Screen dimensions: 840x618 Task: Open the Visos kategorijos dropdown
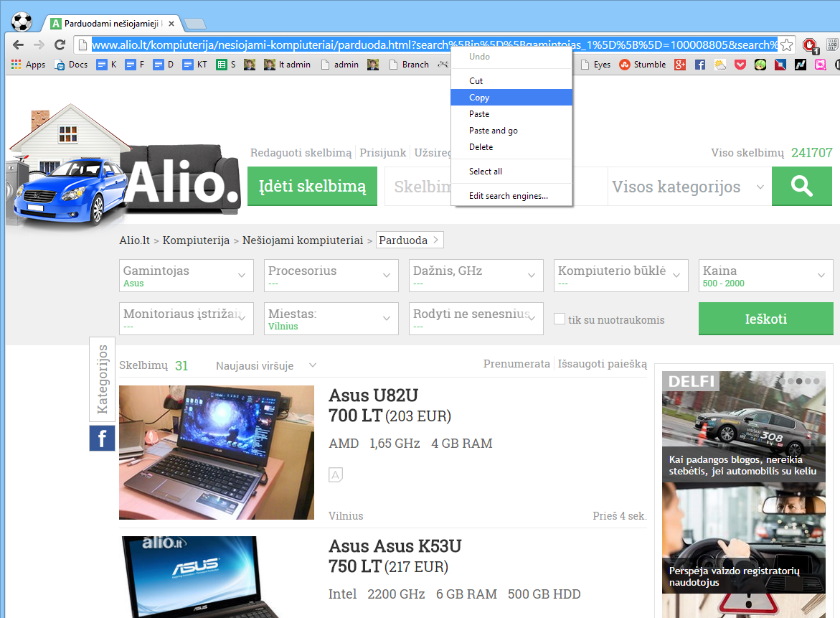click(689, 186)
